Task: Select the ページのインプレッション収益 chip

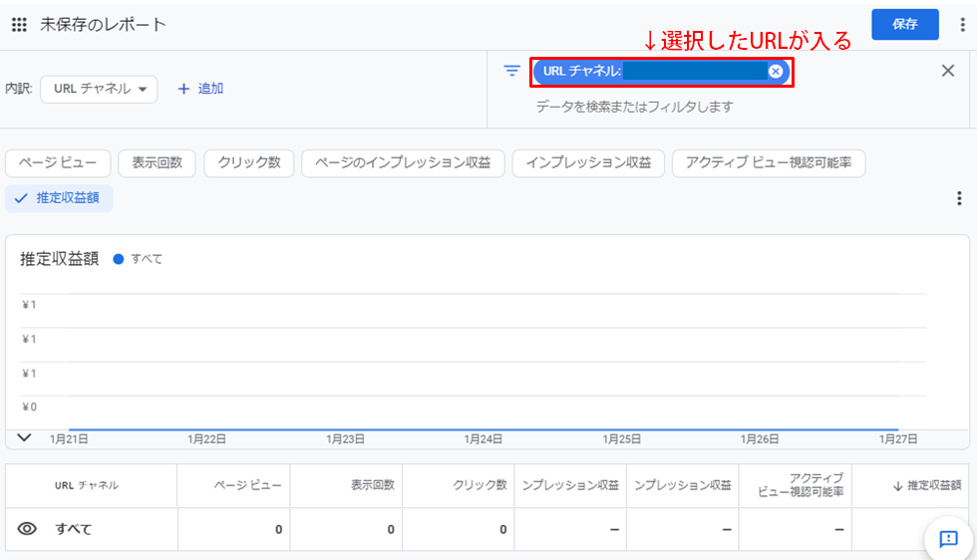Action: pos(403,163)
